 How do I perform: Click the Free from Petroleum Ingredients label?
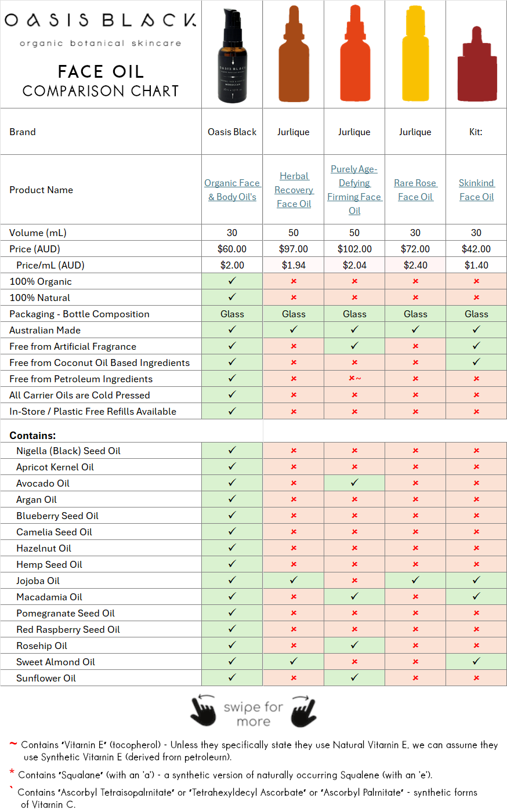click(x=81, y=379)
